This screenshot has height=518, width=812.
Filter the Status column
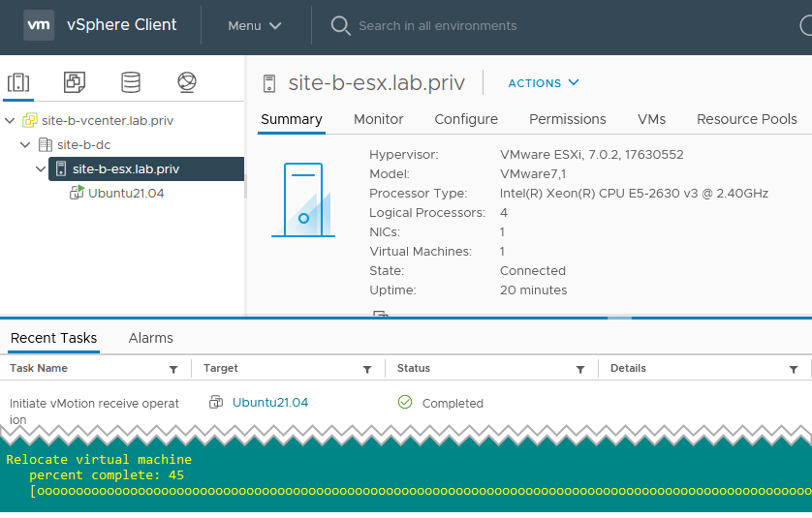[580, 369]
